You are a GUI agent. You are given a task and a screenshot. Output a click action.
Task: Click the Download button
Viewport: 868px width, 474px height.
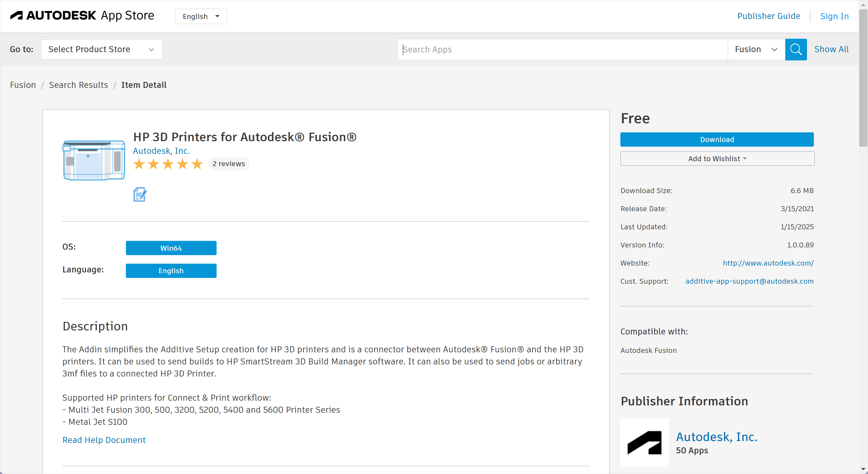pos(717,140)
